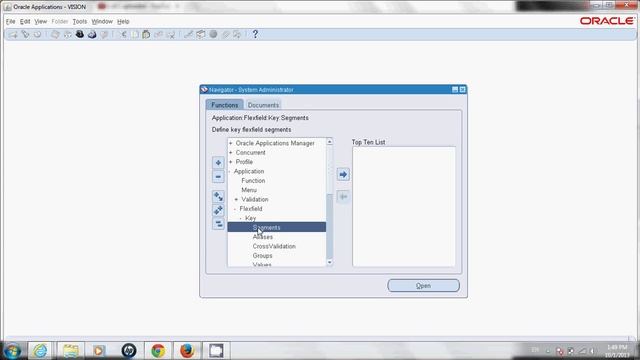Click the Collapse All navigator button
This screenshot has width=640, height=360.
coord(218,224)
